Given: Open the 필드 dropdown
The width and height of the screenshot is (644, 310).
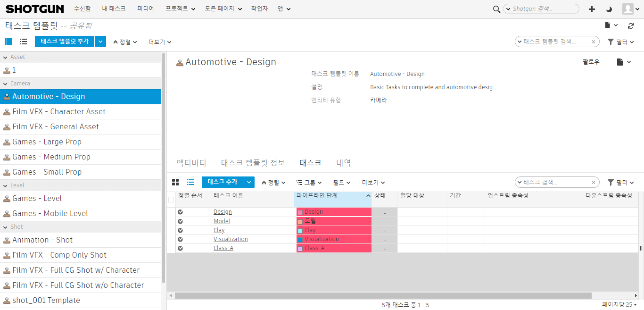Looking at the screenshot, I should tap(342, 183).
